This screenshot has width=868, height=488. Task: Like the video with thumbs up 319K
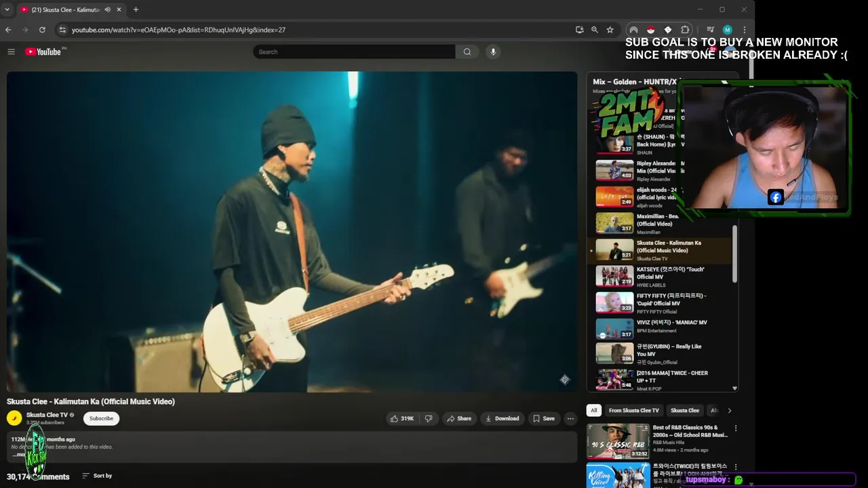[x=402, y=419]
